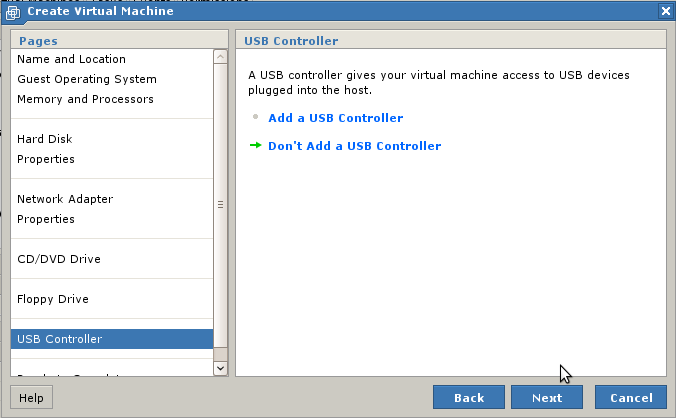Open Properties under Hard Disk

pos(45,159)
